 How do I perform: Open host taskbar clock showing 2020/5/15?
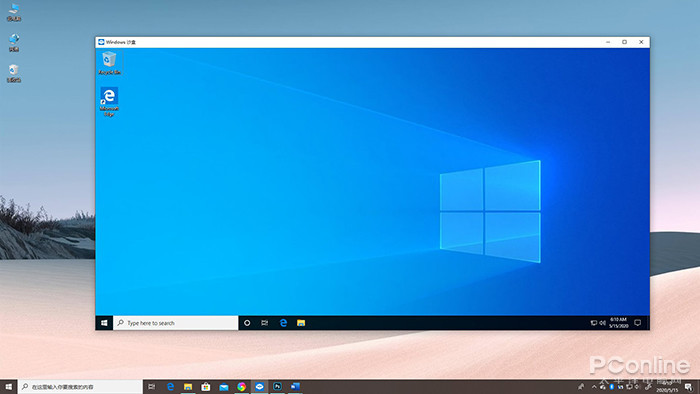666,387
